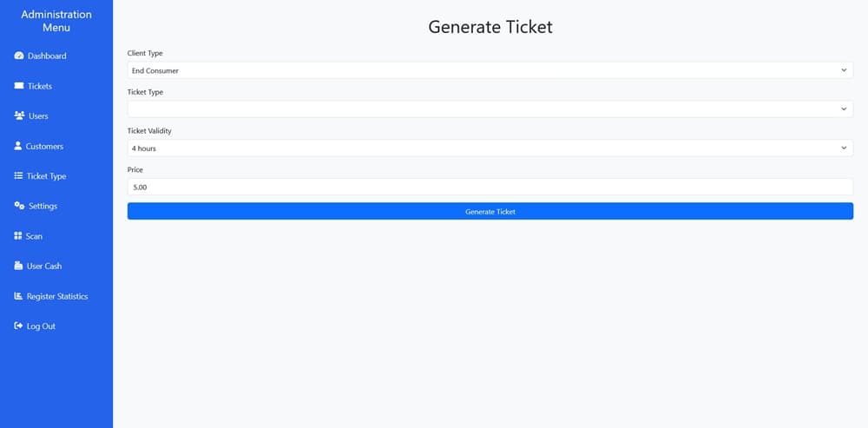Image resolution: width=868 pixels, height=428 pixels.
Task: Click the Register Statistics chart icon
Action: click(x=18, y=296)
